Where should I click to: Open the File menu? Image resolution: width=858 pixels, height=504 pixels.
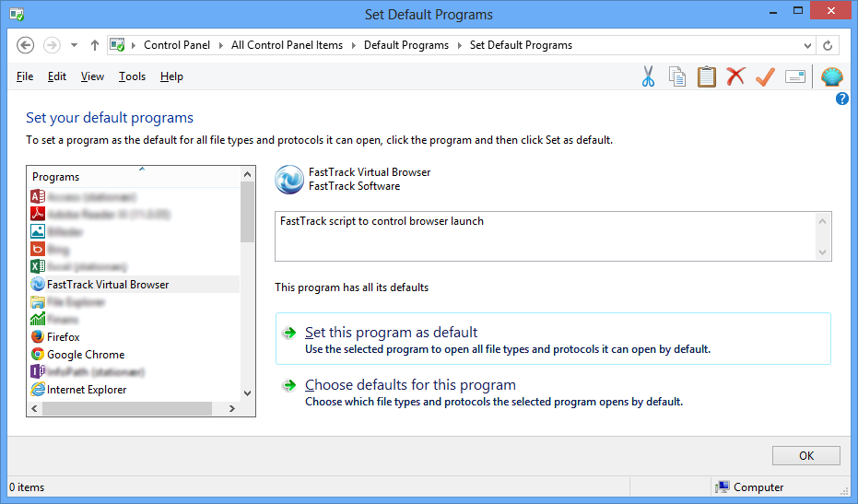point(25,76)
